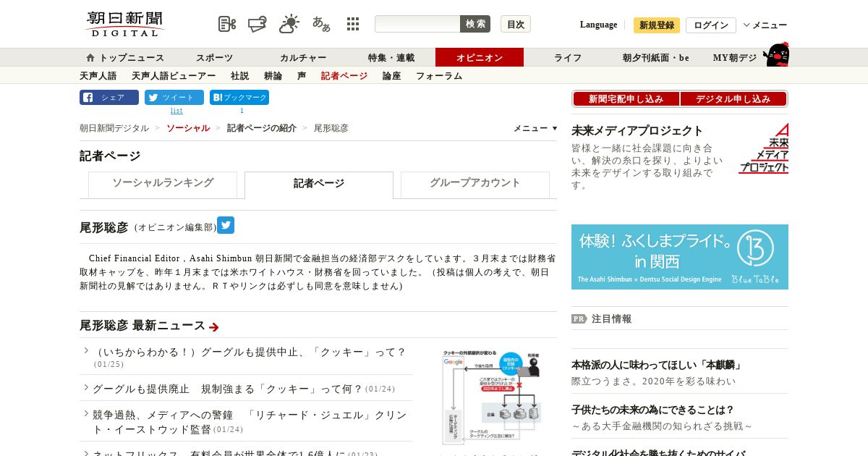Click 朝日新聞デジタル breadcrumb link
The height and width of the screenshot is (456, 868).
click(114, 128)
